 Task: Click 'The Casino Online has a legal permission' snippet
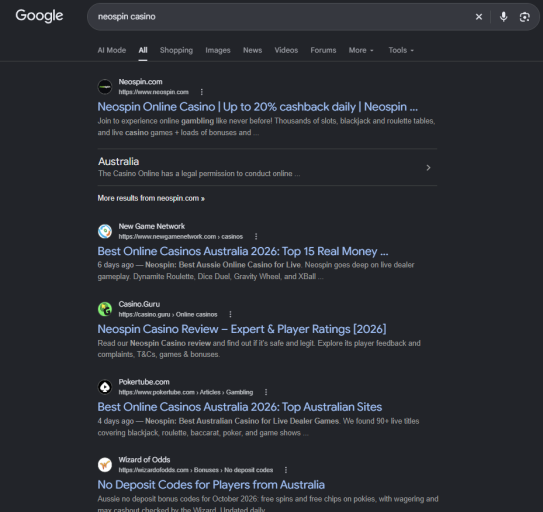pos(199,174)
